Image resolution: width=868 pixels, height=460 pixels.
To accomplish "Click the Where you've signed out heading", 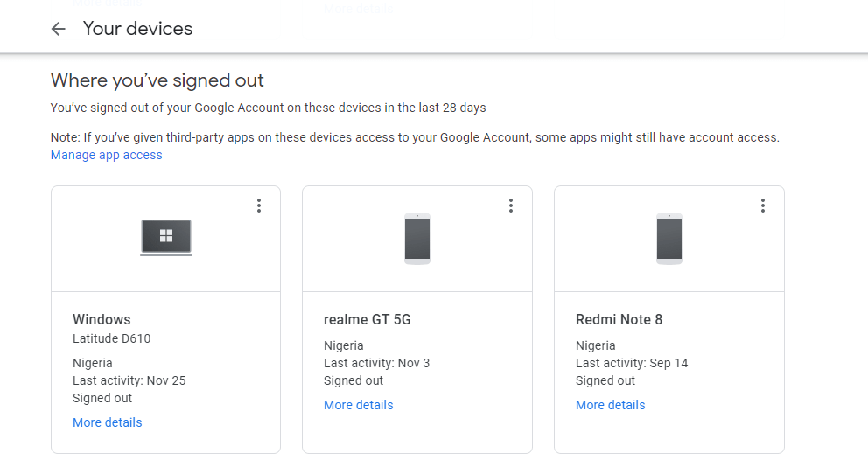I will point(157,80).
